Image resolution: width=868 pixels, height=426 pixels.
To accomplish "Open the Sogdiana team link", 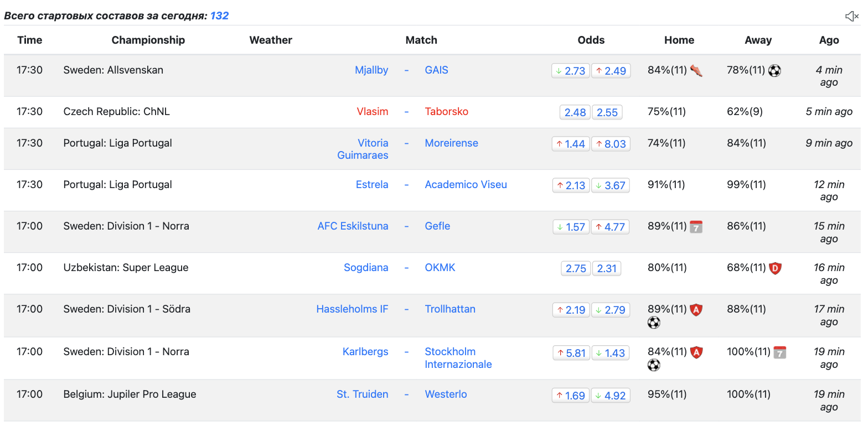I will (366, 268).
